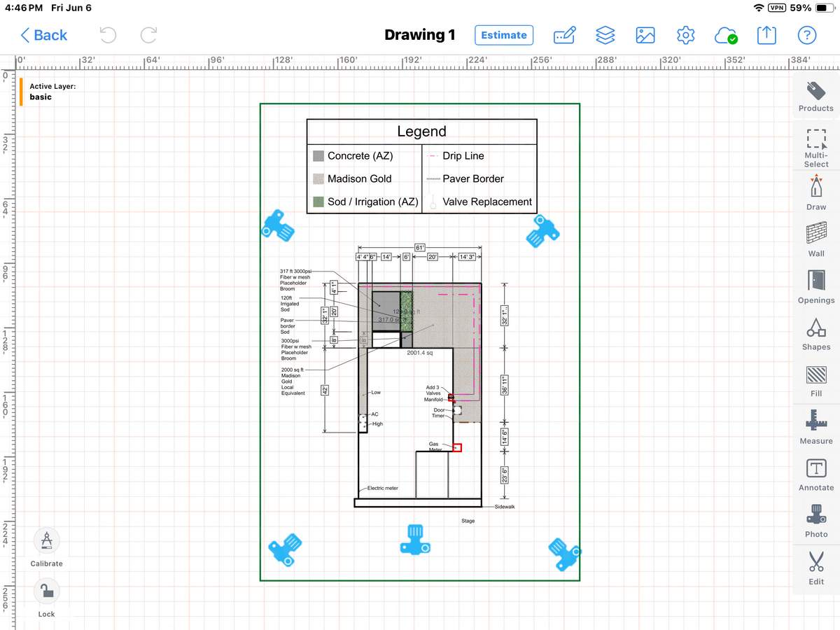Select the Concrete (AZ) gray swatch
Viewport: 840px width, 630px height.
tap(318, 156)
